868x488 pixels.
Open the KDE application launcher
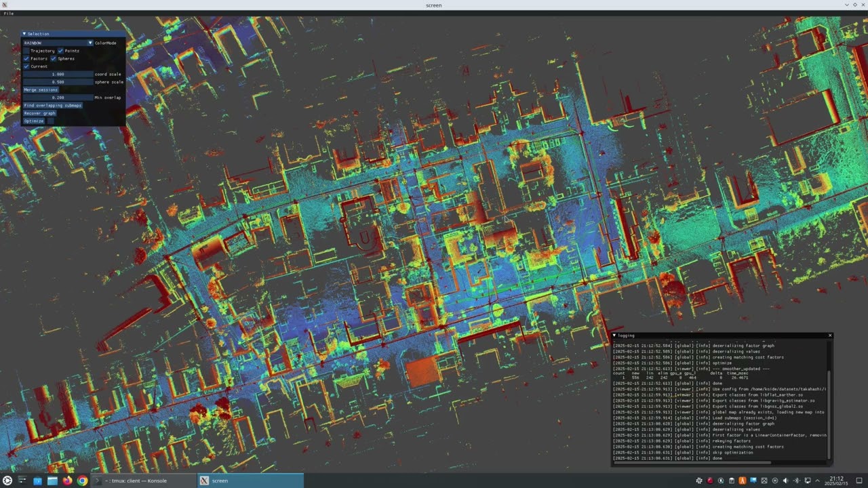[x=7, y=481]
